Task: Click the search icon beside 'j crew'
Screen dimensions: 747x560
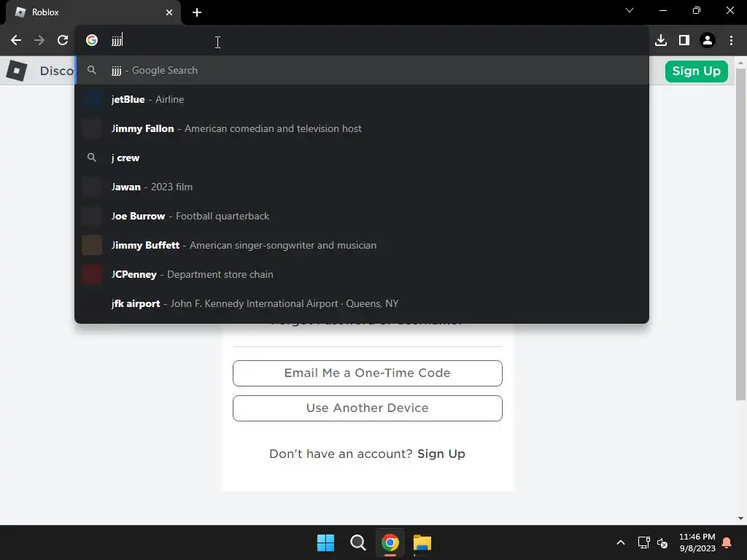Action: pos(92,157)
